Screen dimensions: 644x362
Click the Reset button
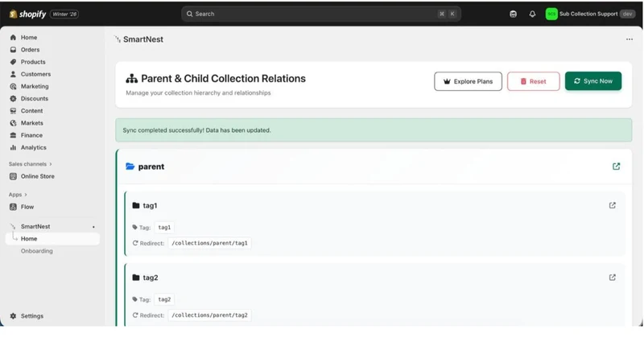click(x=533, y=81)
